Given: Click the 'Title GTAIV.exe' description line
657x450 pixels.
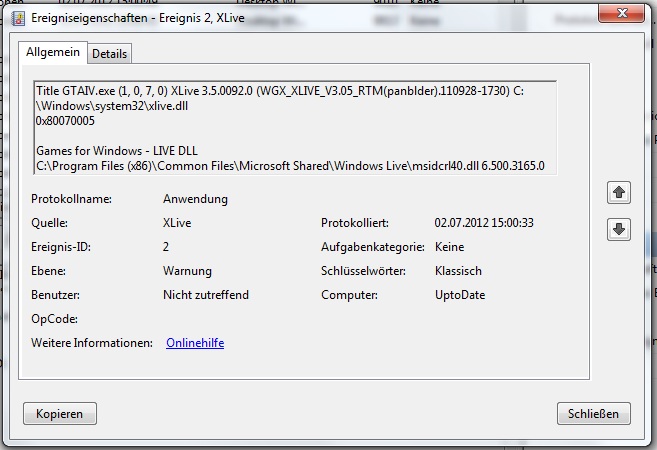Looking at the screenshot, I should point(280,91).
